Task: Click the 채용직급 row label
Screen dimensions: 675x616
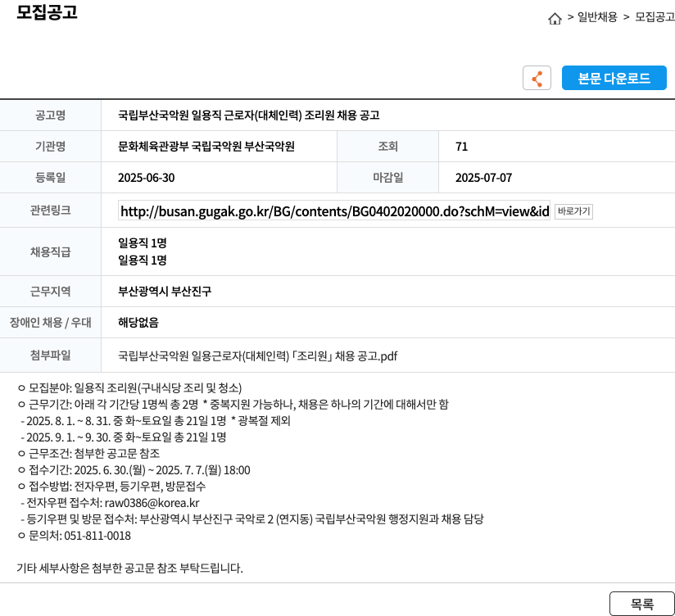Action: (50, 251)
